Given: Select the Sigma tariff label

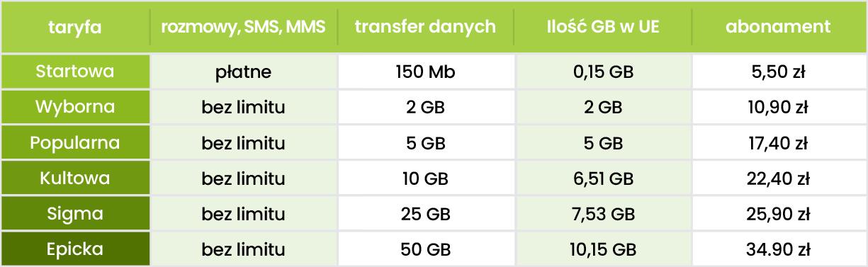Looking at the screenshot, I should click(x=75, y=213).
